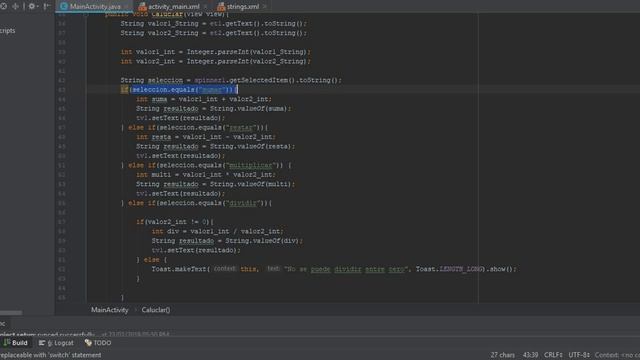
Task: Click the 43:39 cursor position indicator
Action: (530, 355)
